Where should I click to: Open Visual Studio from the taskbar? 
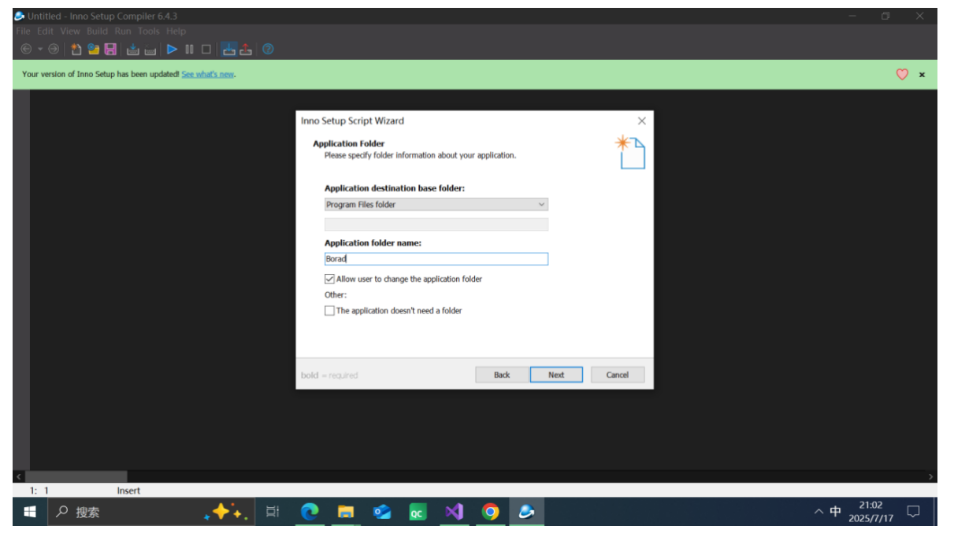coord(454,512)
